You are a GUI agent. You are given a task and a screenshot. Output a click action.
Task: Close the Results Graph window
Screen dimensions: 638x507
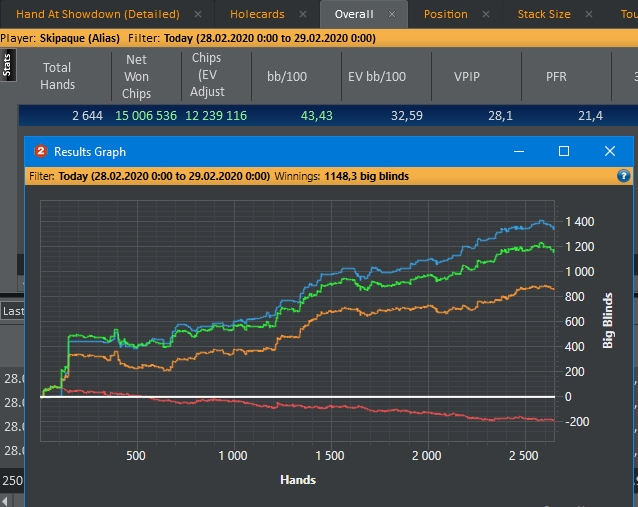[610, 151]
